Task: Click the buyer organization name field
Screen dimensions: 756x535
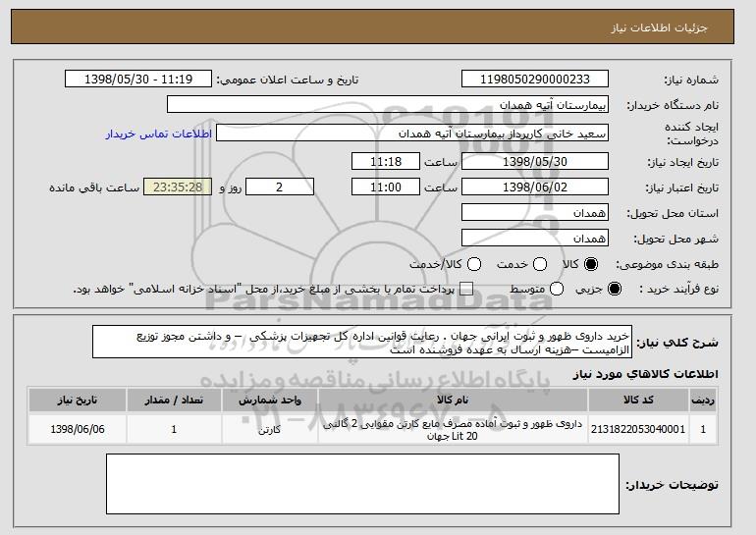Action: point(388,105)
